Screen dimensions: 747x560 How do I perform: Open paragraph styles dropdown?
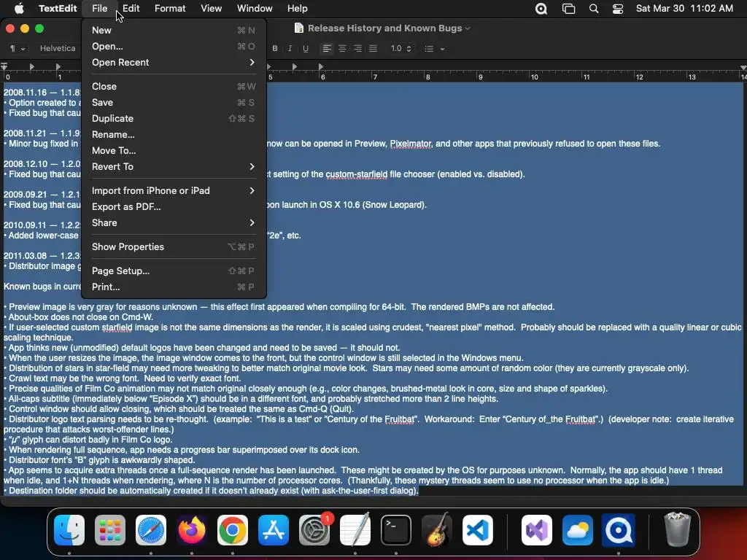point(18,48)
